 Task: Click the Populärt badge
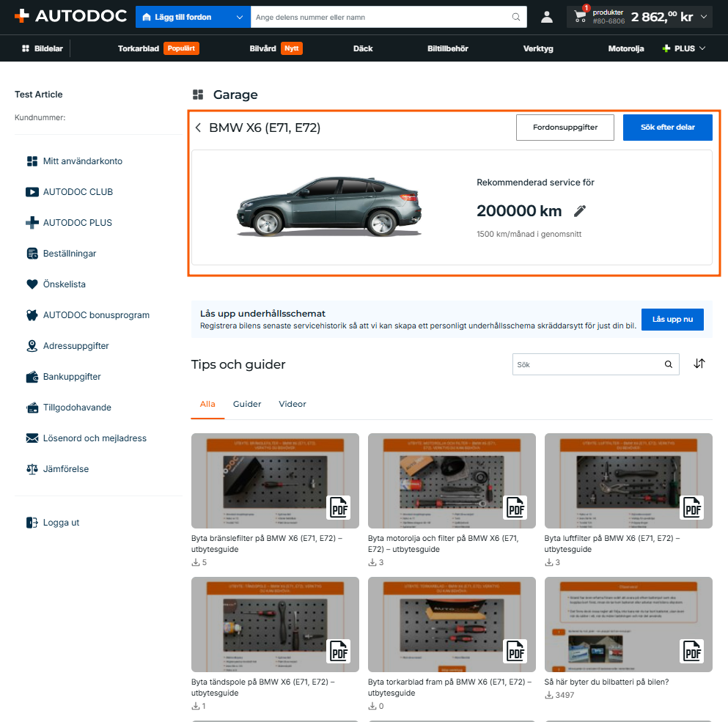point(181,48)
